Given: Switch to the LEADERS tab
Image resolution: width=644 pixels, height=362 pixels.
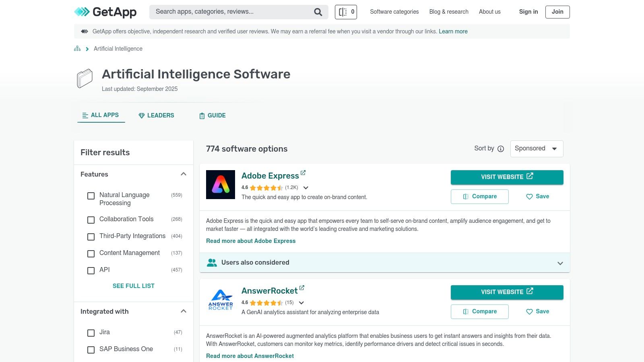Looking at the screenshot, I should (x=156, y=115).
